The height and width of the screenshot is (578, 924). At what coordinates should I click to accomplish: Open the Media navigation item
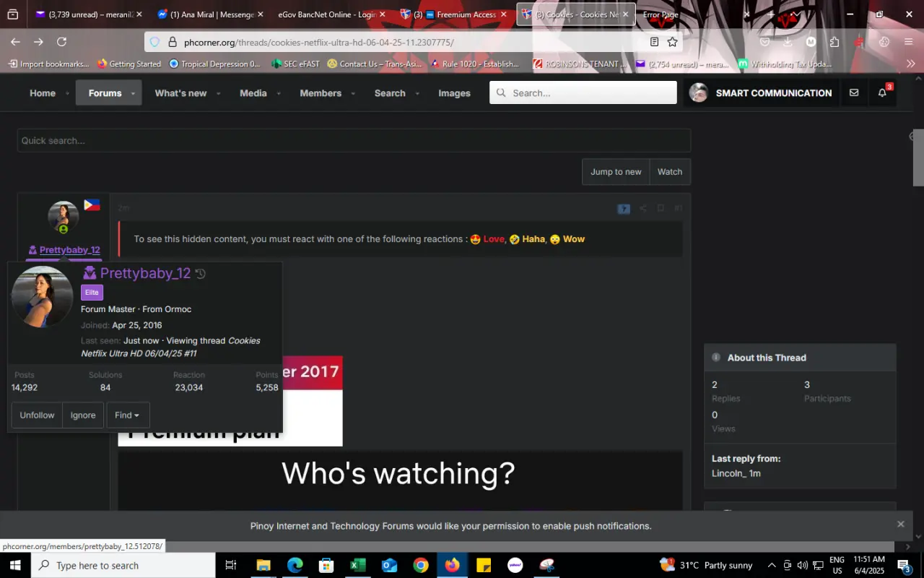(253, 92)
